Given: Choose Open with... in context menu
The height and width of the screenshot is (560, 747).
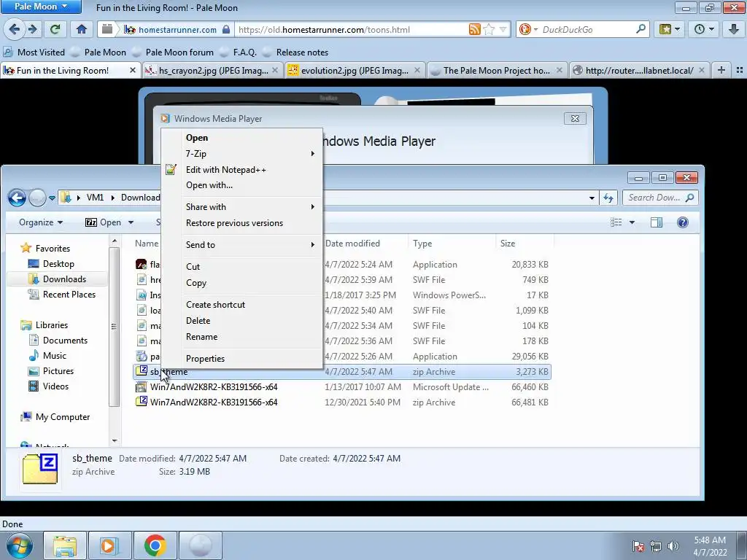Looking at the screenshot, I should point(242,185).
